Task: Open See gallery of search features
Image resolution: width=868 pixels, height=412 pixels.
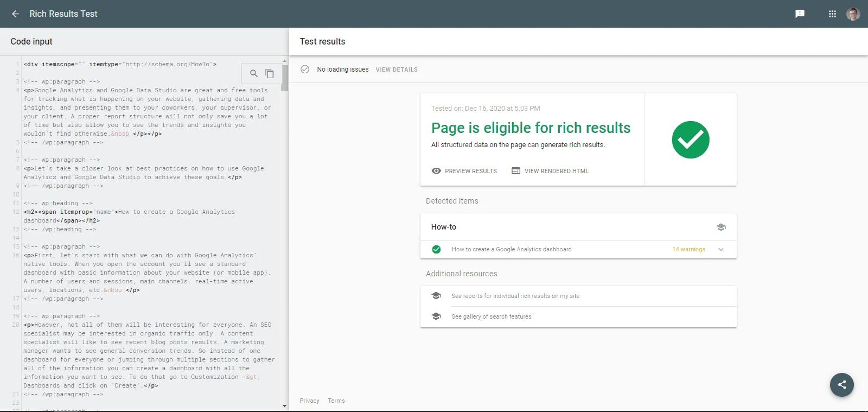Action: (491, 317)
